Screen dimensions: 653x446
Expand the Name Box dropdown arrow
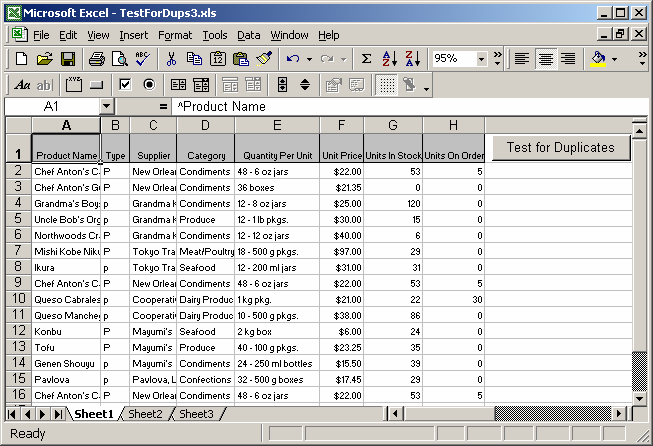pyautogui.click(x=107, y=107)
